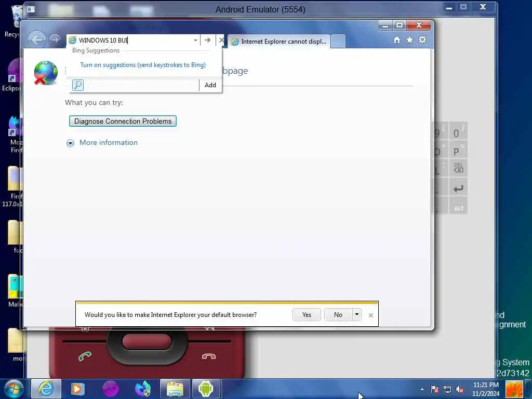Dismiss the default browser notification bar
The image size is (532, 399).
click(371, 315)
